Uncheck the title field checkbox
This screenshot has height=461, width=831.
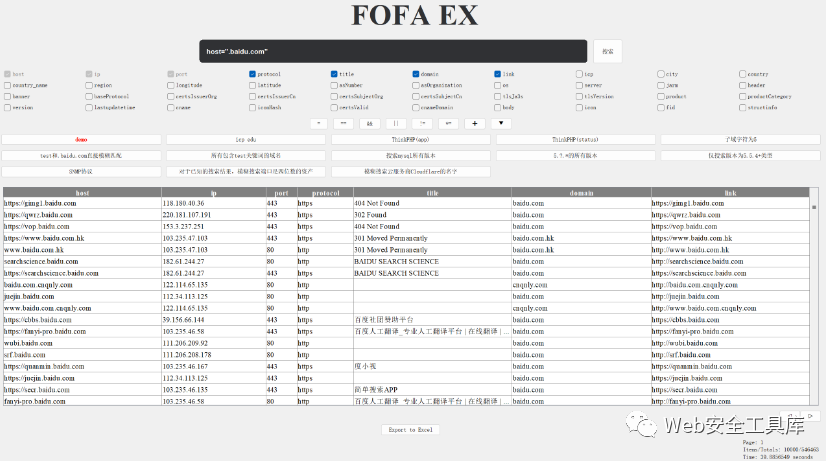[x=334, y=74]
